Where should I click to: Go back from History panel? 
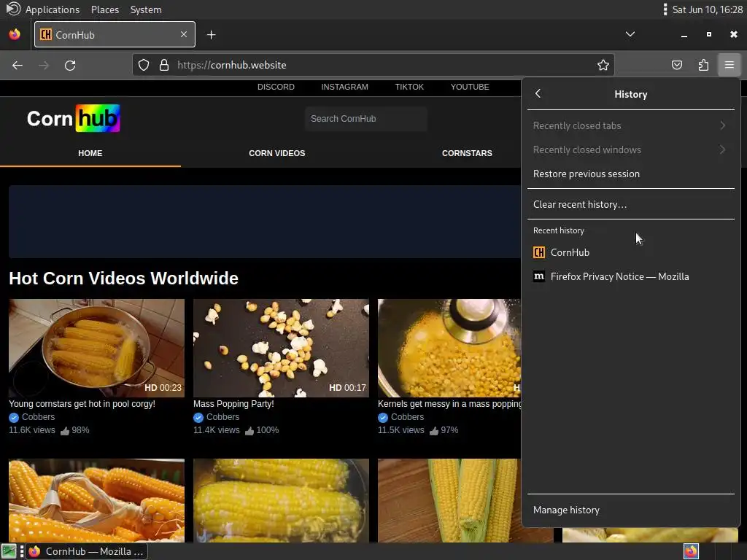(x=538, y=94)
